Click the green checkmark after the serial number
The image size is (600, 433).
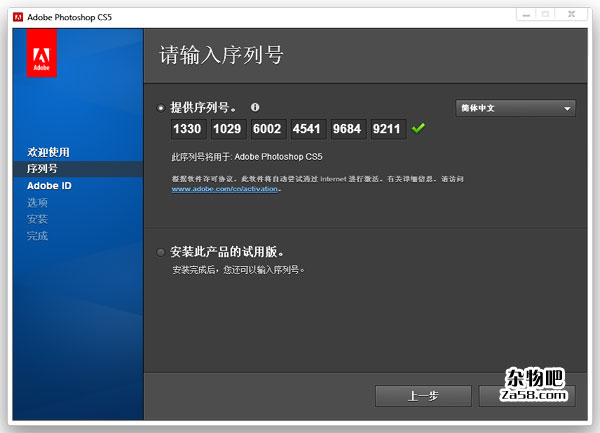418,128
